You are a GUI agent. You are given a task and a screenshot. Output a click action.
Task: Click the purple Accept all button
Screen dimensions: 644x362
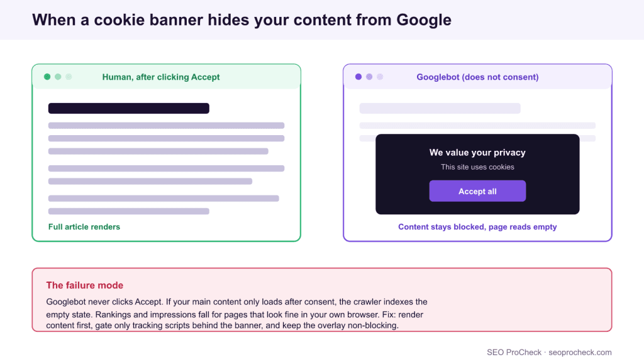[477, 191]
